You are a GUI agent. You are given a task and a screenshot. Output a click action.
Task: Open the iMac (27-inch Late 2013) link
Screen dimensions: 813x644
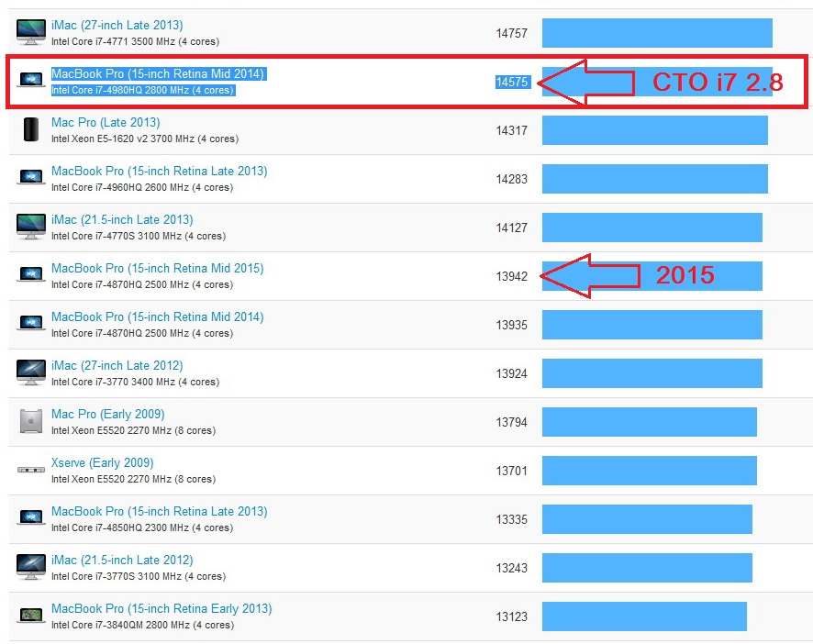coord(117,26)
